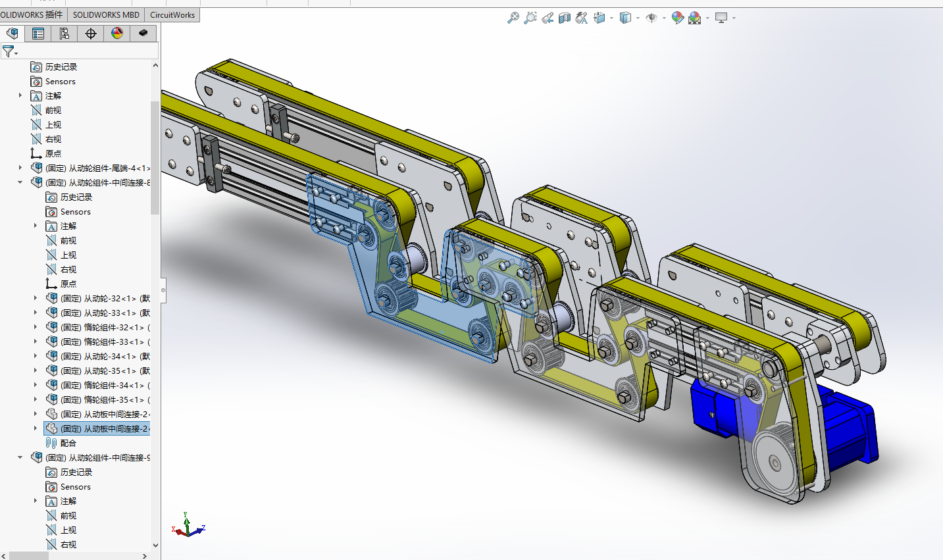Switch to the SOLIDWORKS MBD tab

(x=106, y=14)
